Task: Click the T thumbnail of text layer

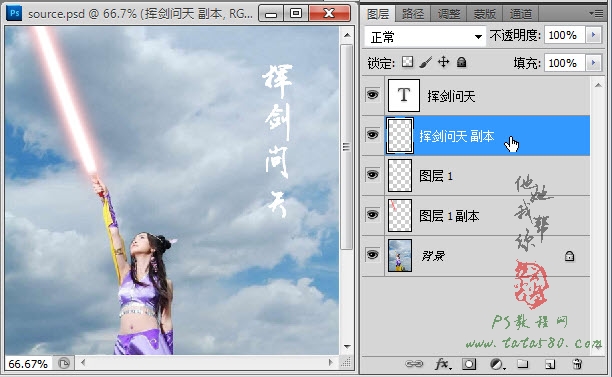Action: click(404, 95)
